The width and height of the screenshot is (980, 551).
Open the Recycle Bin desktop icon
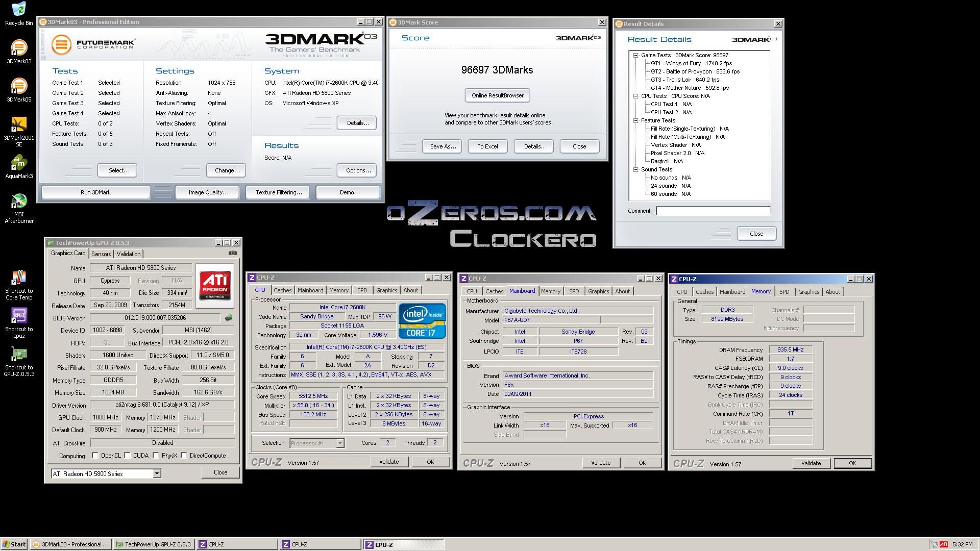tap(19, 14)
